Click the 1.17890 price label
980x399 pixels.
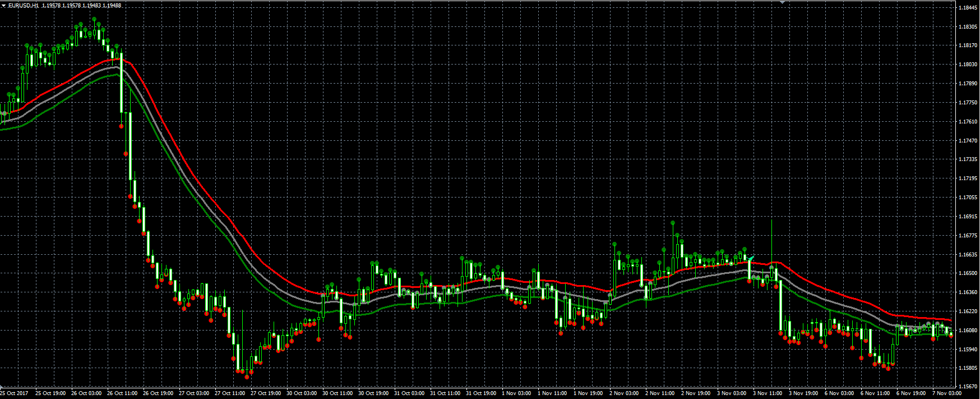tap(968, 84)
